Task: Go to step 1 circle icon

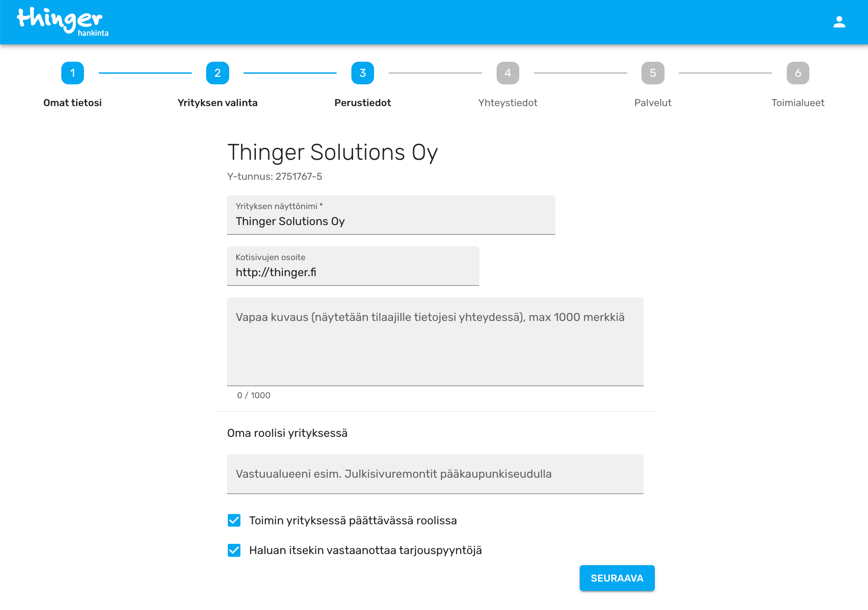Action: tap(72, 73)
